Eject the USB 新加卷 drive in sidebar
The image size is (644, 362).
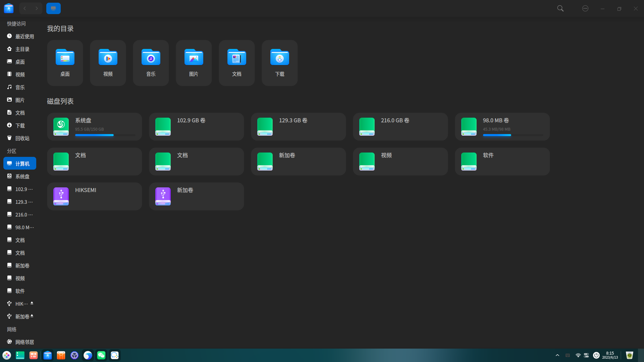pos(32,316)
